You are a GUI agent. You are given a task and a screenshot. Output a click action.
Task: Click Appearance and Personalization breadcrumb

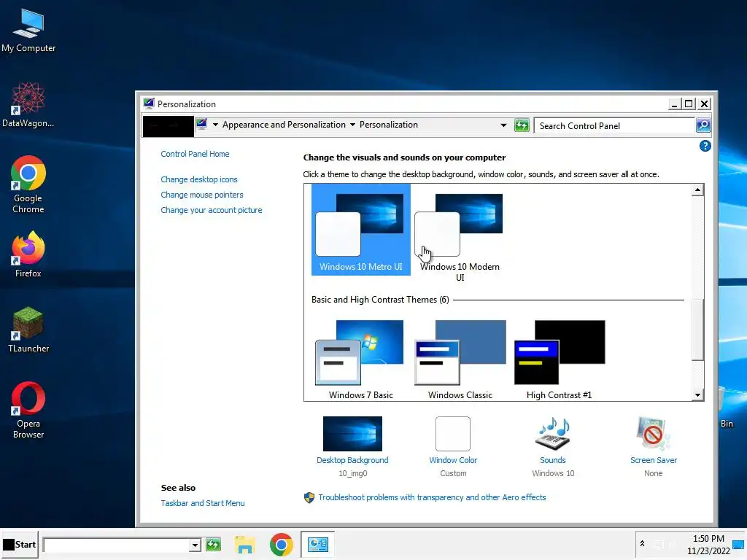coord(284,124)
